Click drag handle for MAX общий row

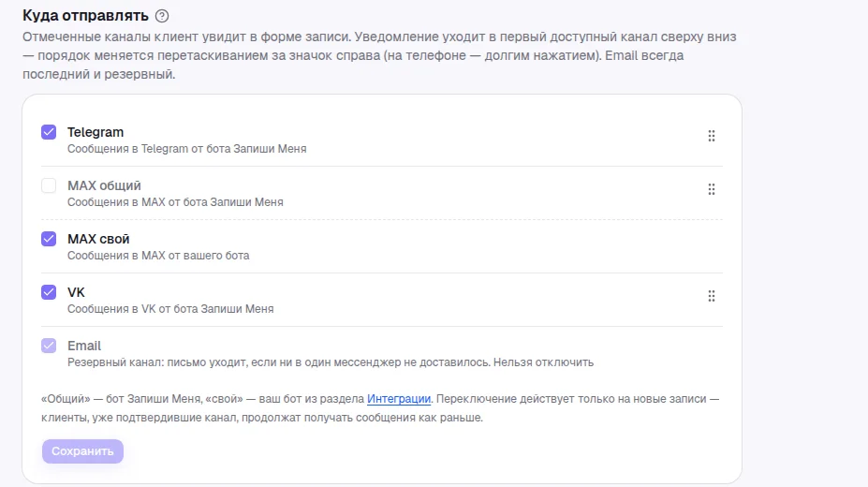click(x=712, y=190)
